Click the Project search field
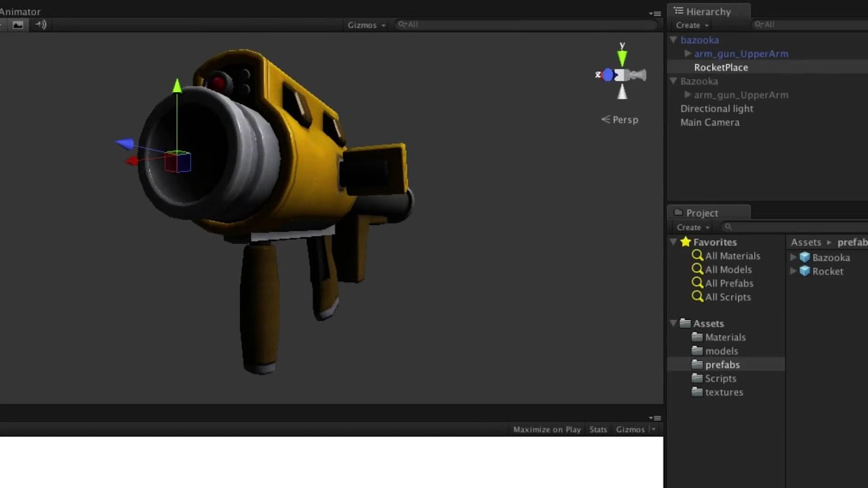 793,227
